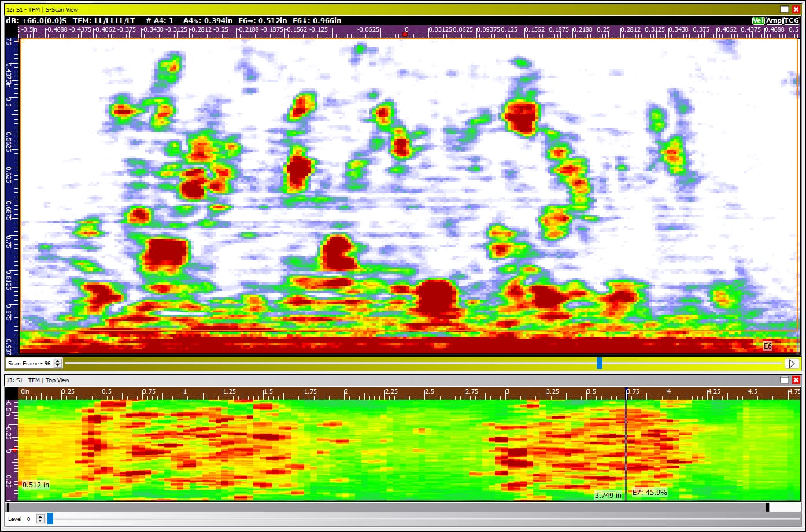This screenshot has height=532, width=806.
Task: Close the S-Scan View pane
Action: point(796,9)
